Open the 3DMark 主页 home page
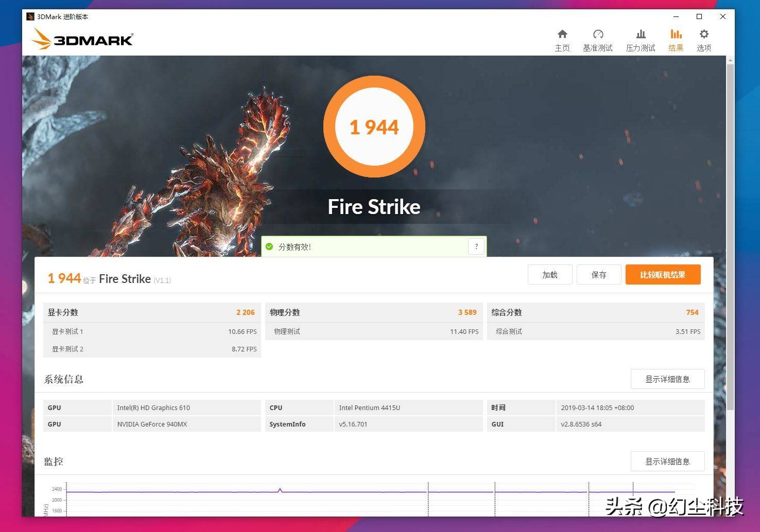 562,40
